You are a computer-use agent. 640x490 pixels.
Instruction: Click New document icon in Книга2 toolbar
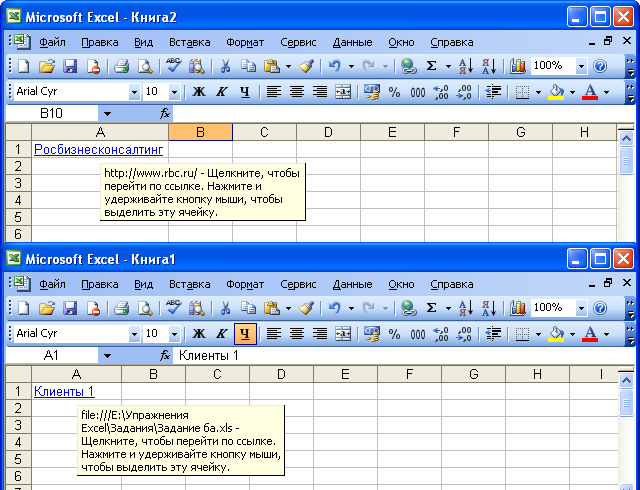(x=24, y=66)
